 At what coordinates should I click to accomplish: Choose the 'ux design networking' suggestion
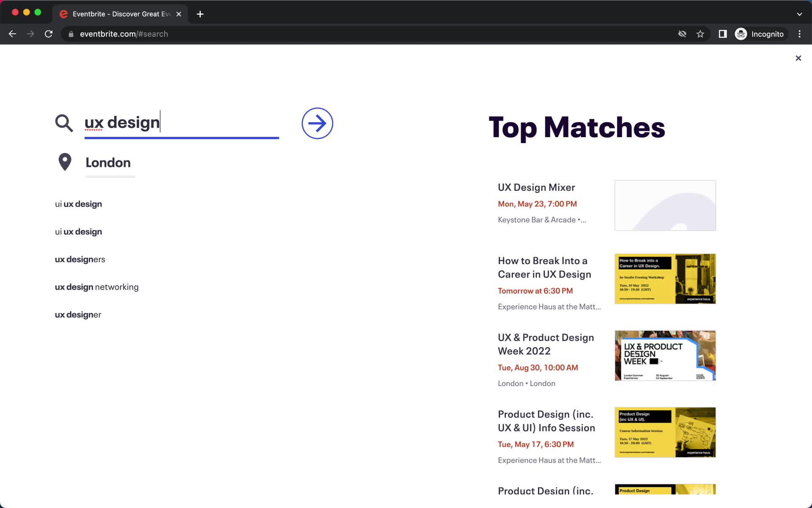pos(97,287)
